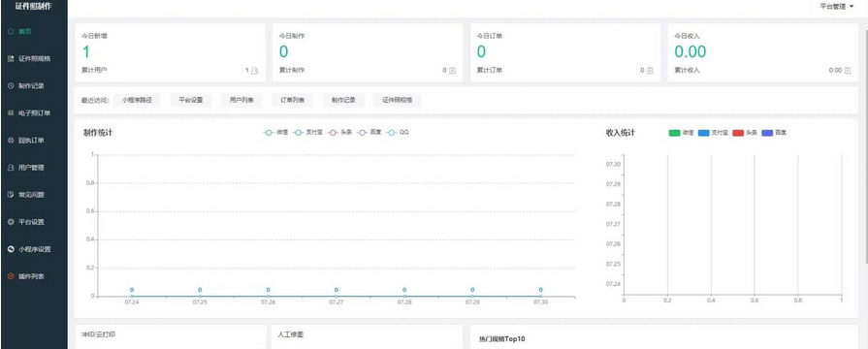Click the 制作记录 recent-visit shortcut
The image size is (868, 349).
343,101
